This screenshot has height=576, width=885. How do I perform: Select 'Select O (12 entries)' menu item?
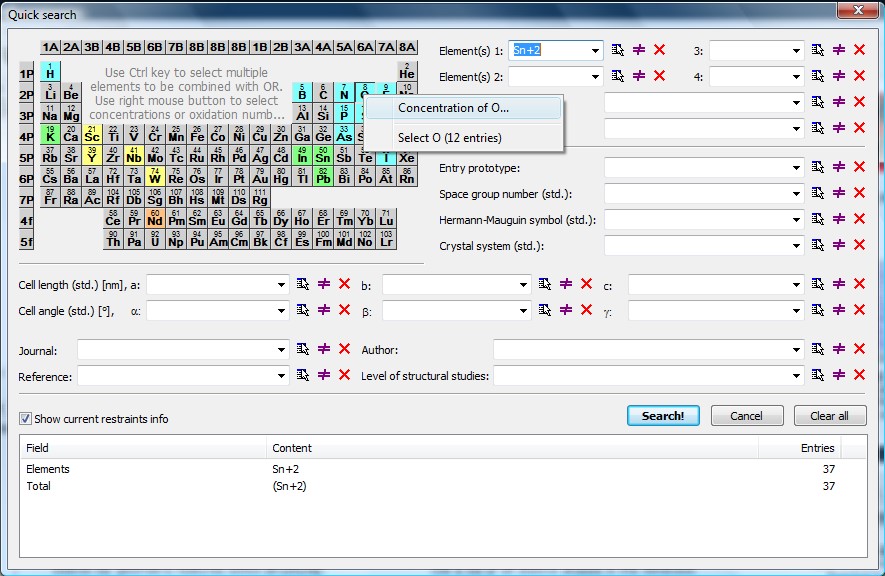449,138
